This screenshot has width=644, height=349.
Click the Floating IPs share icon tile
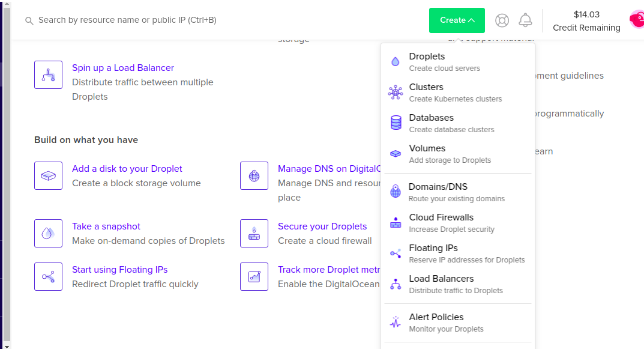48,277
